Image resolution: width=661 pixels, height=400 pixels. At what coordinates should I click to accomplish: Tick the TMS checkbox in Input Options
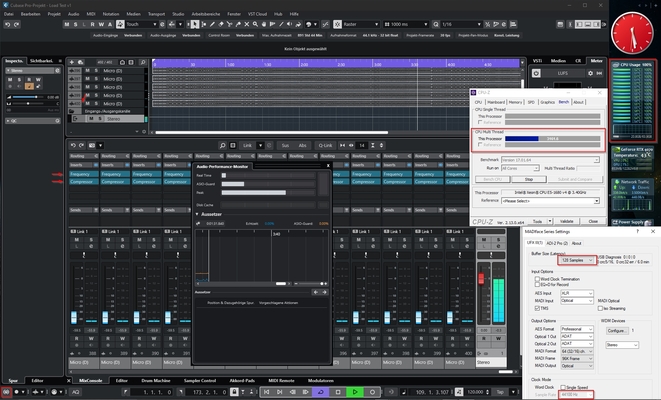(538, 309)
